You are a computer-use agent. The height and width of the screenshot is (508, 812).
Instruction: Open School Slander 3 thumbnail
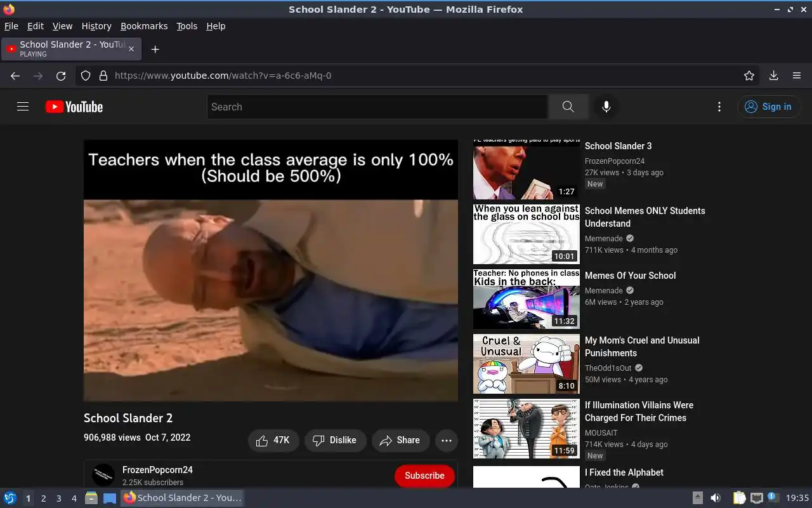tap(527, 170)
